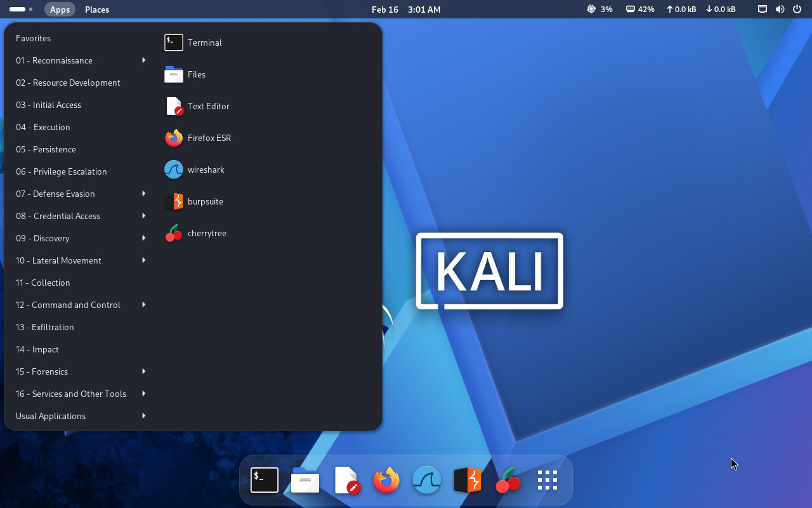The image size is (812, 508).
Task: Close the Apps menu button
Action: coord(60,10)
